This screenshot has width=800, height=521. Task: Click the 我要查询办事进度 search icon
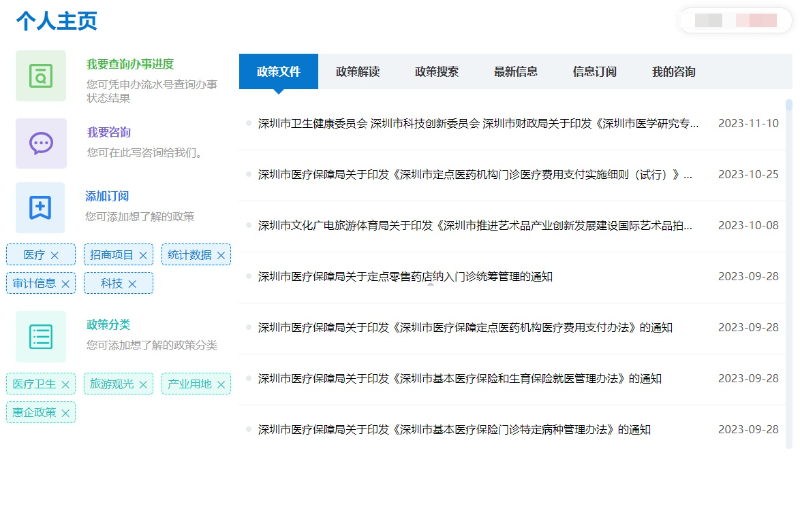tap(41, 76)
